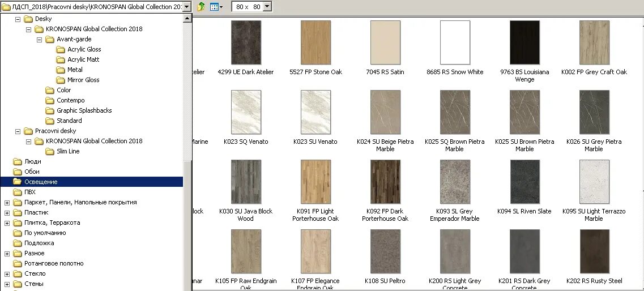644x291 pixels.
Task: Select the Ротанговое полотно folder
Action: tap(54, 263)
